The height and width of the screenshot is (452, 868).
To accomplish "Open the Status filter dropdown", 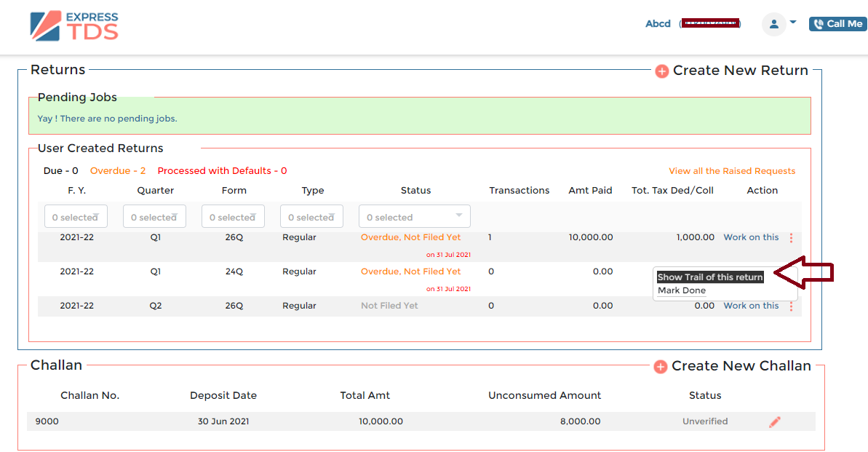I will tap(414, 216).
